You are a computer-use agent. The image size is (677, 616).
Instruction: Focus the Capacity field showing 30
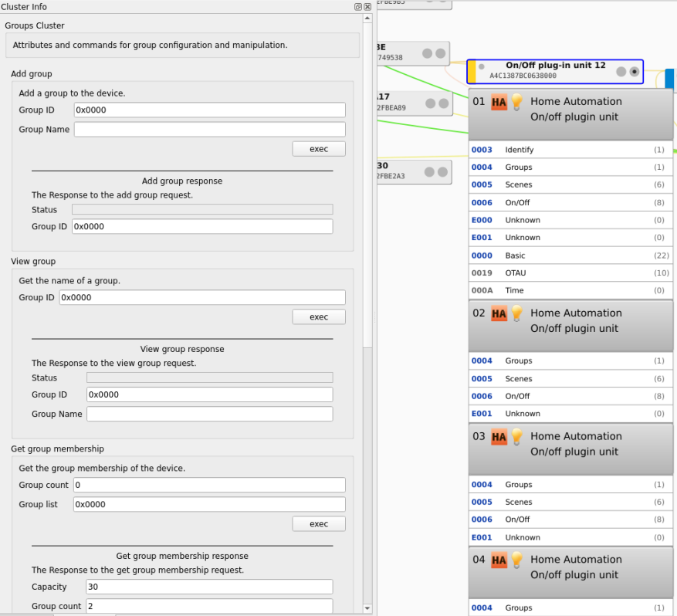[209, 587]
